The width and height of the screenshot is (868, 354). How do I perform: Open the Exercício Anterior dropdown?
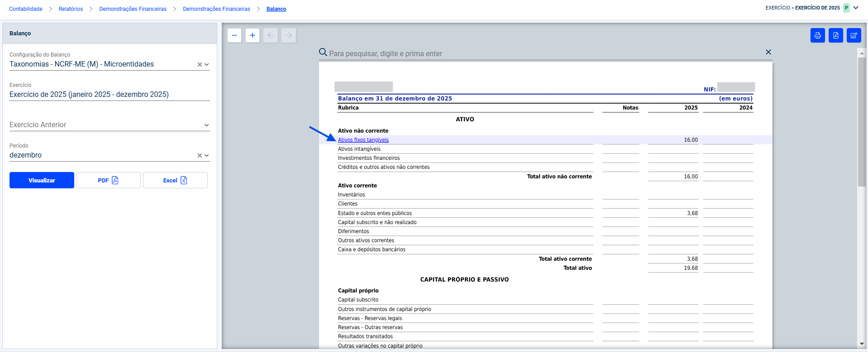207,125
